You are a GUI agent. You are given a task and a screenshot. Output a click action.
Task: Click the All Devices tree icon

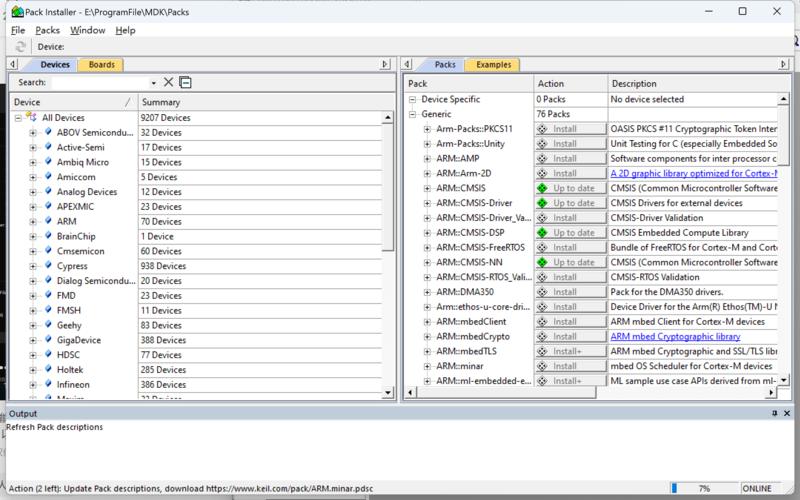point(32,117)
